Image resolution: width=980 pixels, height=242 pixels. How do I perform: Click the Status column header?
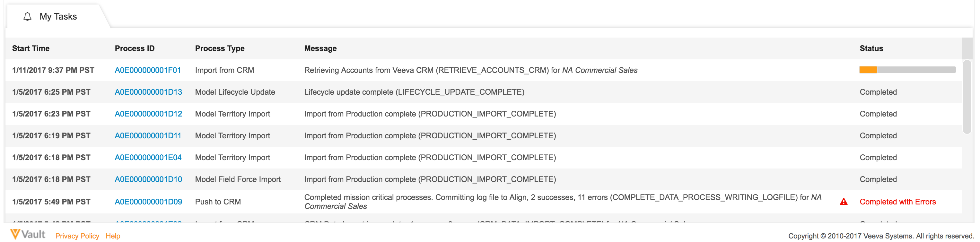click(871, 48)
